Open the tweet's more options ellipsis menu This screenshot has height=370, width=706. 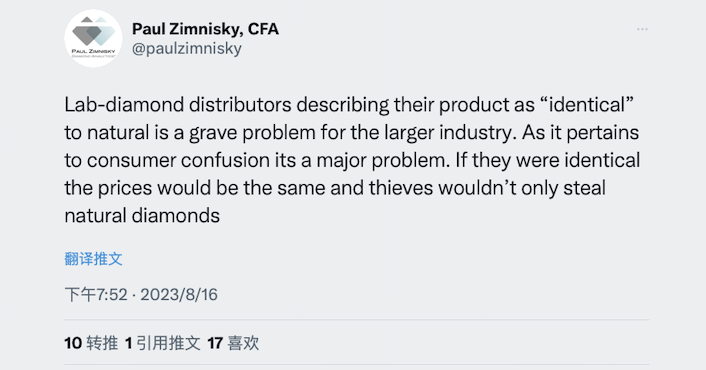coord(642,29)
